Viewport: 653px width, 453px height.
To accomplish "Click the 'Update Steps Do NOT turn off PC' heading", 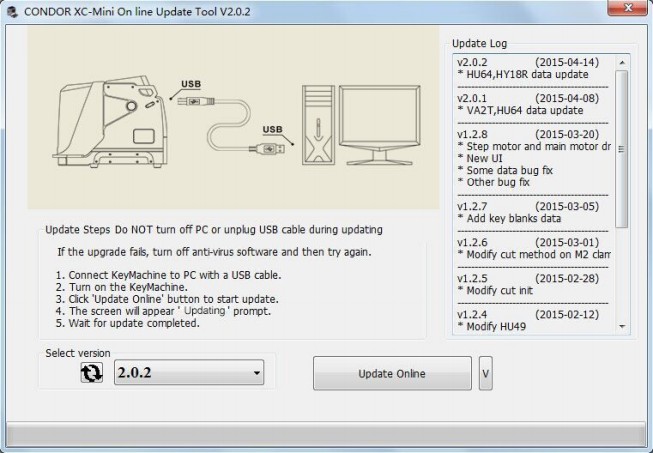I will (x=214, y=230).
